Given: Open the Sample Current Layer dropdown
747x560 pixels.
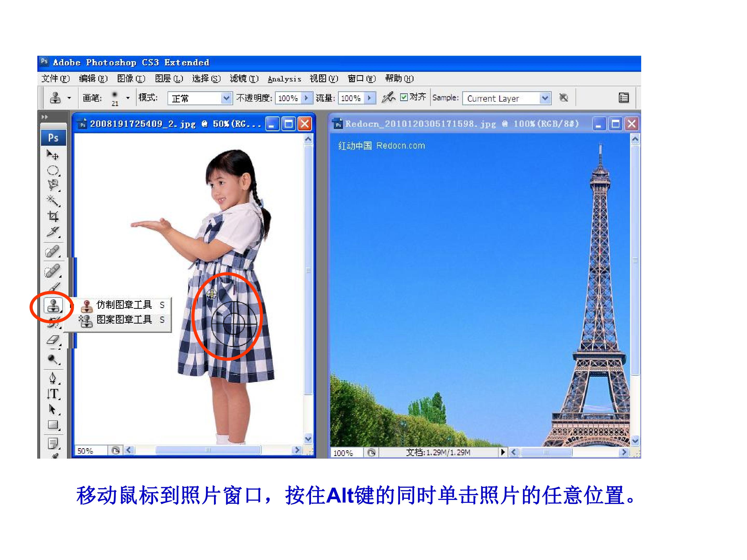Looking at the screenshot, I should [x=507, y=98].
